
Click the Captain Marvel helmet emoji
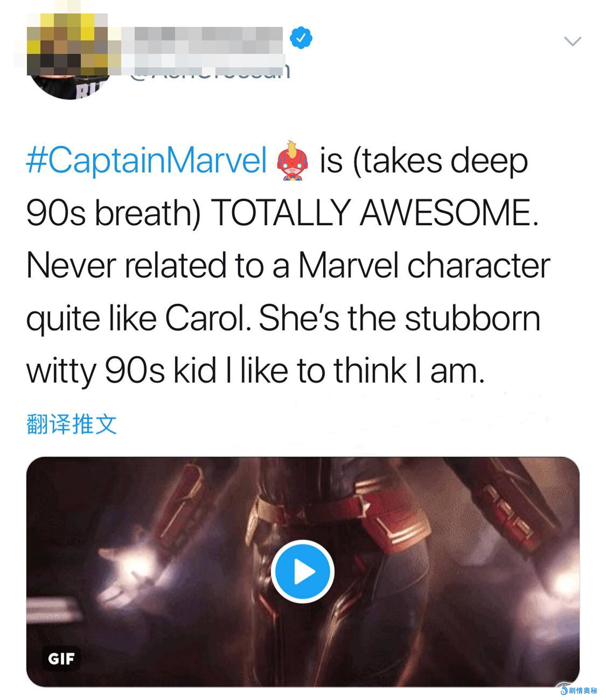(292, 161)
